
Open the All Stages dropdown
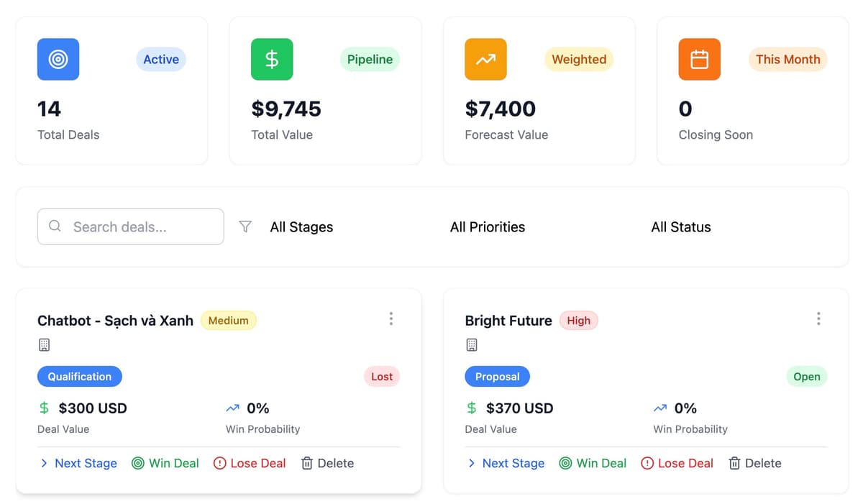301,227
